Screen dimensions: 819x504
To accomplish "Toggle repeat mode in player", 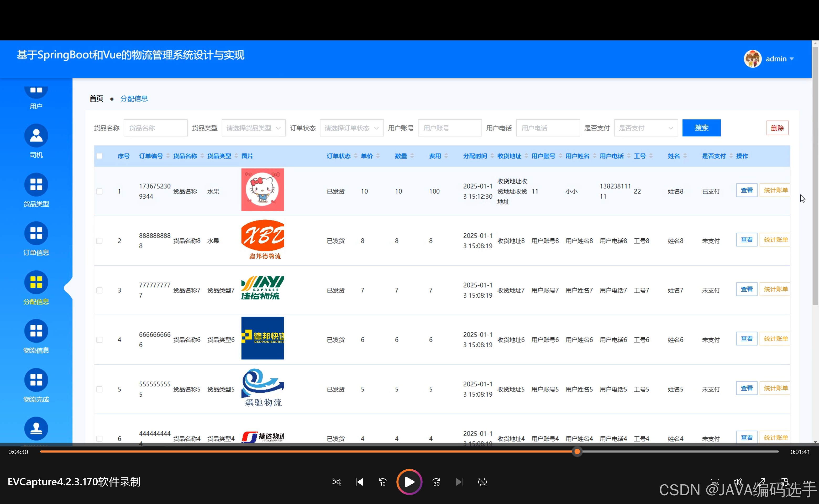I will pyautogui.click(x=482, y=482).
